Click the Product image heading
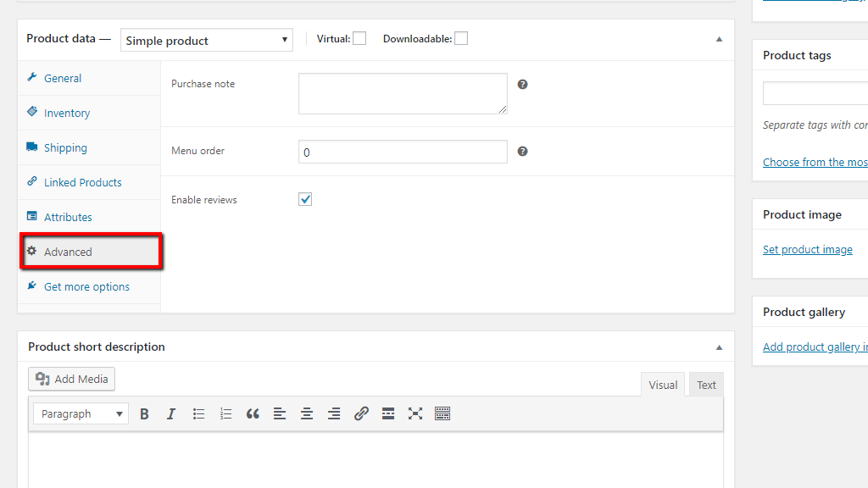868x488 pixels. pos(802,214)
